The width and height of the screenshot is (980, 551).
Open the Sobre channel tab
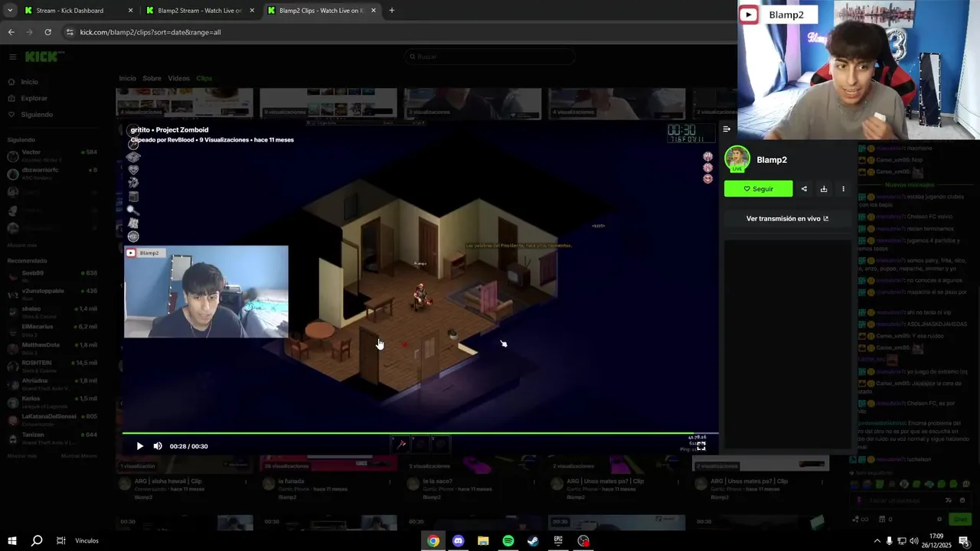(152, 78)
